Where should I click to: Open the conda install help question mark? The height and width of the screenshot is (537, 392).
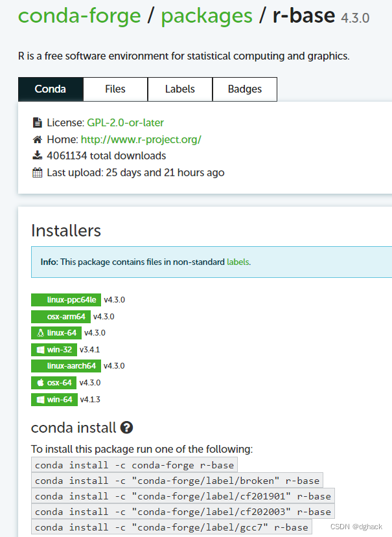[x=127, y=428]
